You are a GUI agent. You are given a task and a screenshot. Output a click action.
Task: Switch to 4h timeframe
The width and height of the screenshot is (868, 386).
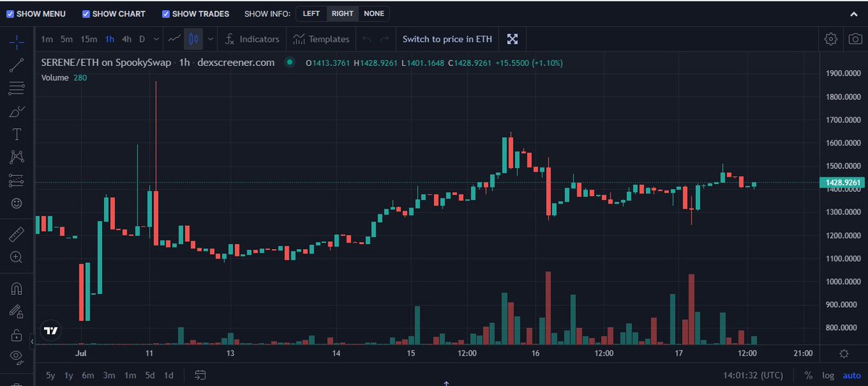pyautogui.click(x=127, y=39)
